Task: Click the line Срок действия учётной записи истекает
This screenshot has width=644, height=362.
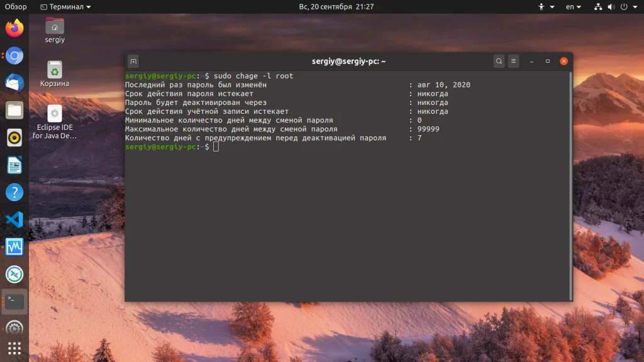Action: point(206,111)
